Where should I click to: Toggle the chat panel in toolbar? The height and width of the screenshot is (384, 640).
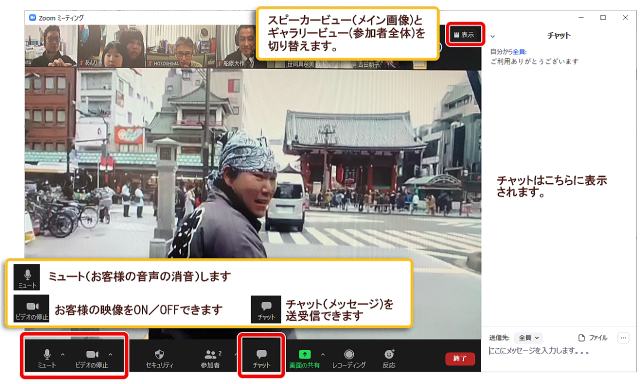[261, 358]
